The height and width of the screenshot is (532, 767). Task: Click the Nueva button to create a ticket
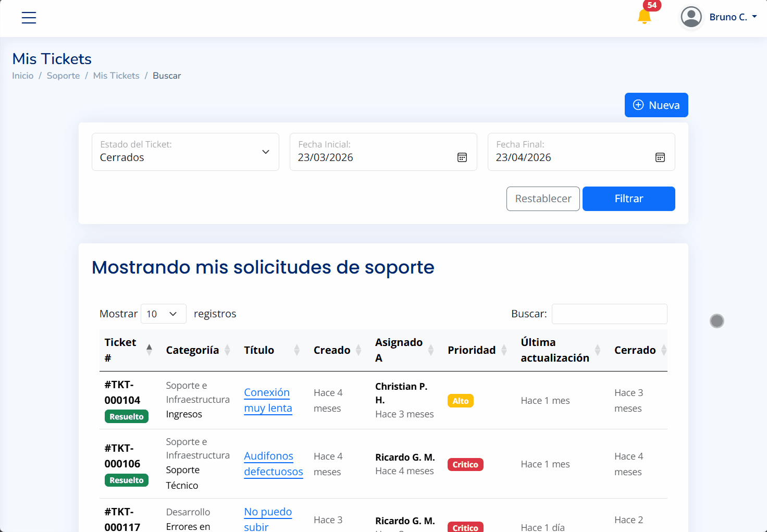(x=656, y=105)
